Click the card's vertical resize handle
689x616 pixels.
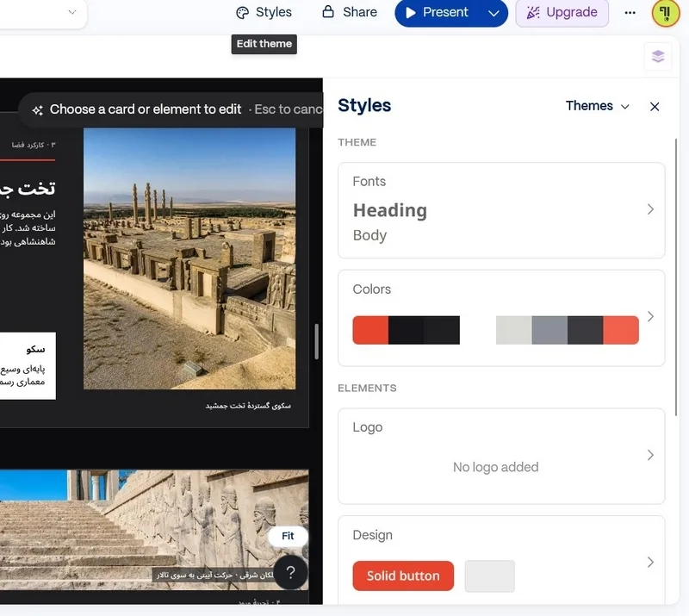[316, 342]
